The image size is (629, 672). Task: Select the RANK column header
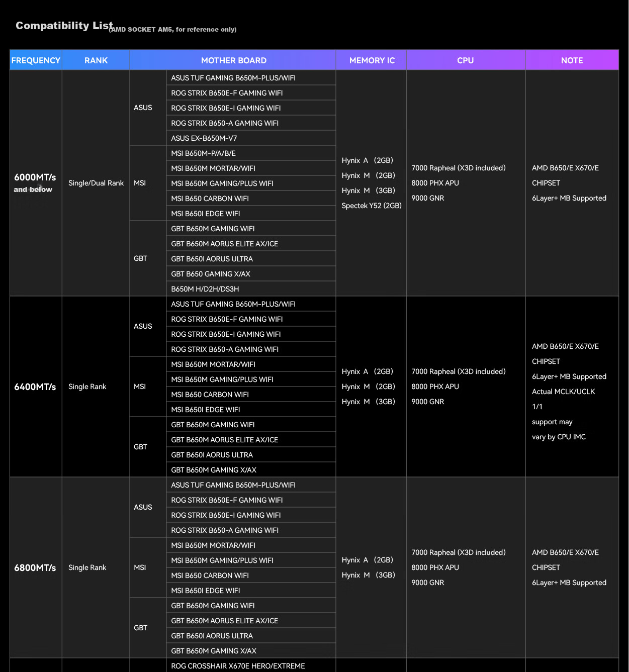pos(96,60)
